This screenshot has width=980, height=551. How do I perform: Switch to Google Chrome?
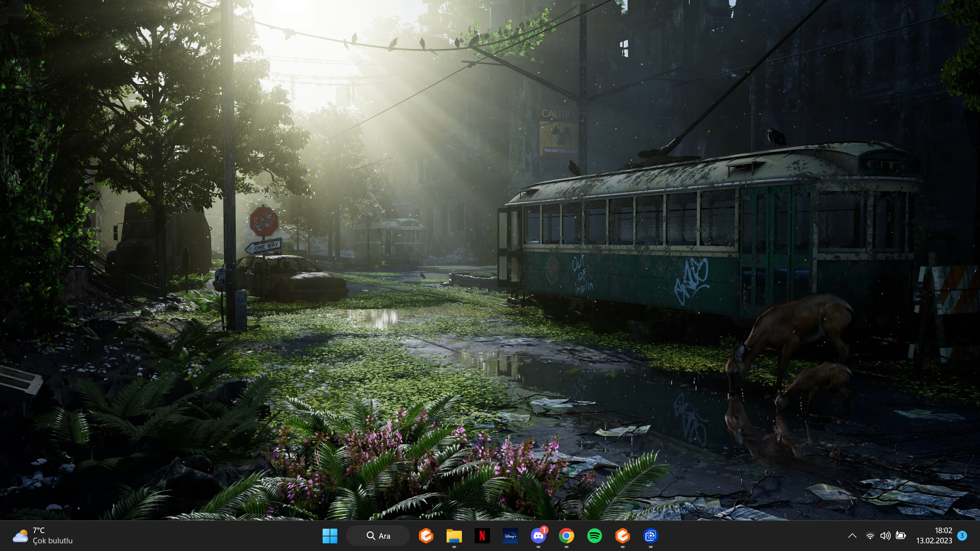[566, 536]
